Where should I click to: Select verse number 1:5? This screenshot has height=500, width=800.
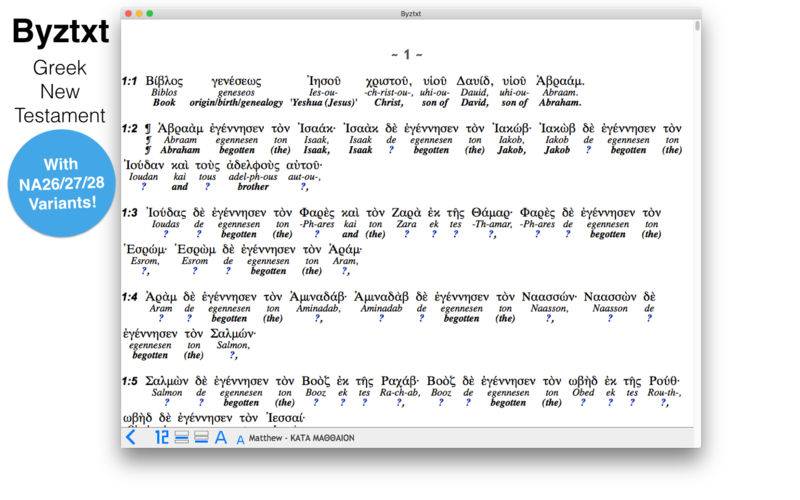pos(130,381)
